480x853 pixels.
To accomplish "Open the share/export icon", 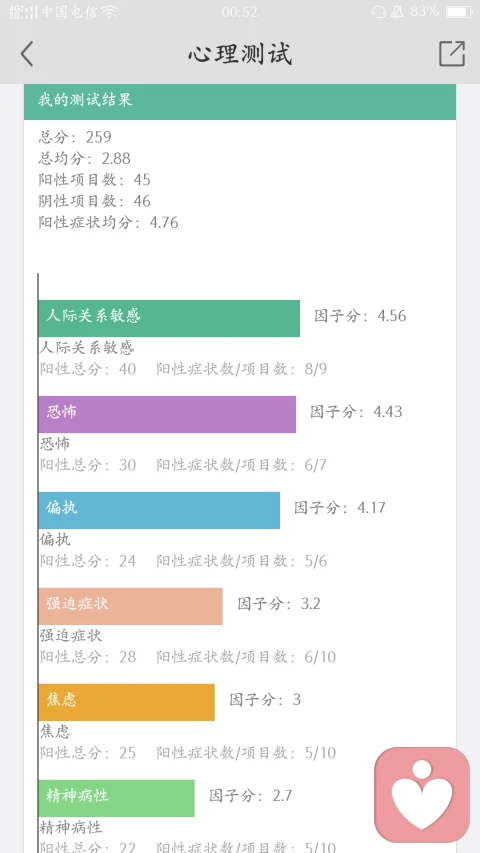I will coord(452,53).
